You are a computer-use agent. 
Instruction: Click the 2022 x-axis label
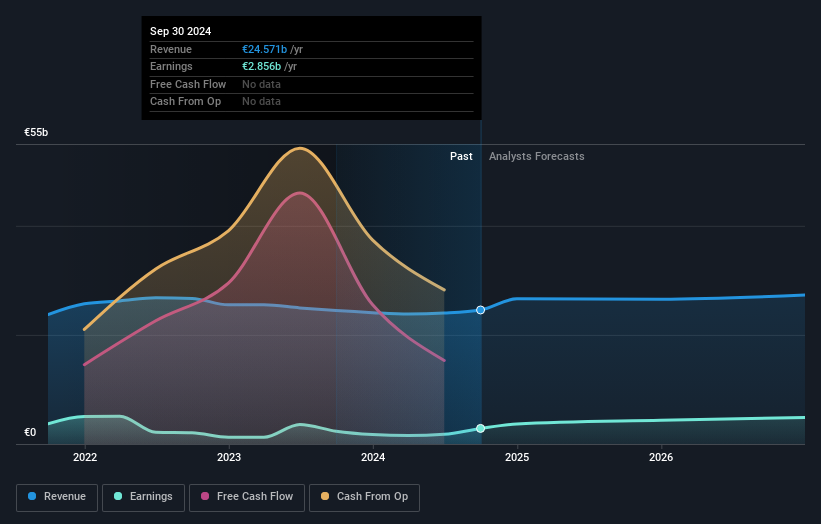pos(85,457)
